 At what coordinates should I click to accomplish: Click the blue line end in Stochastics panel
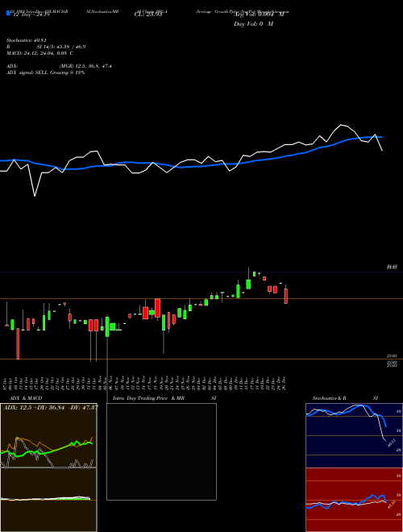(386, 426)
